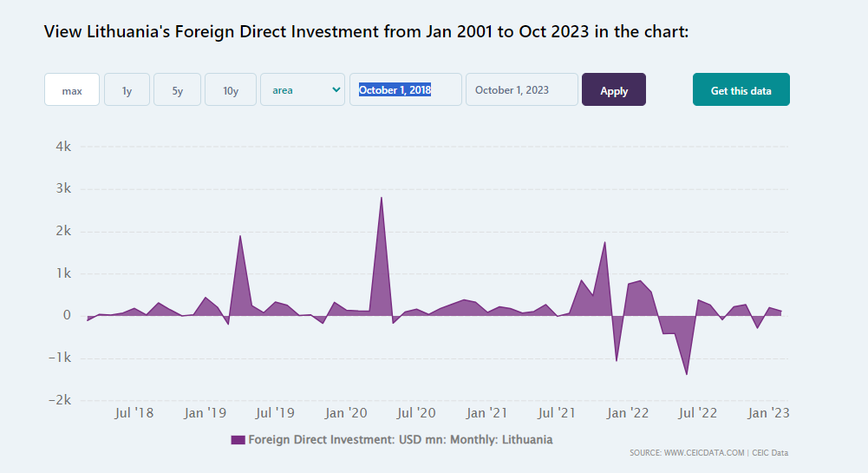Click the Get this data button
Viewport: 868px width, 473px height.
coord(741,90)
